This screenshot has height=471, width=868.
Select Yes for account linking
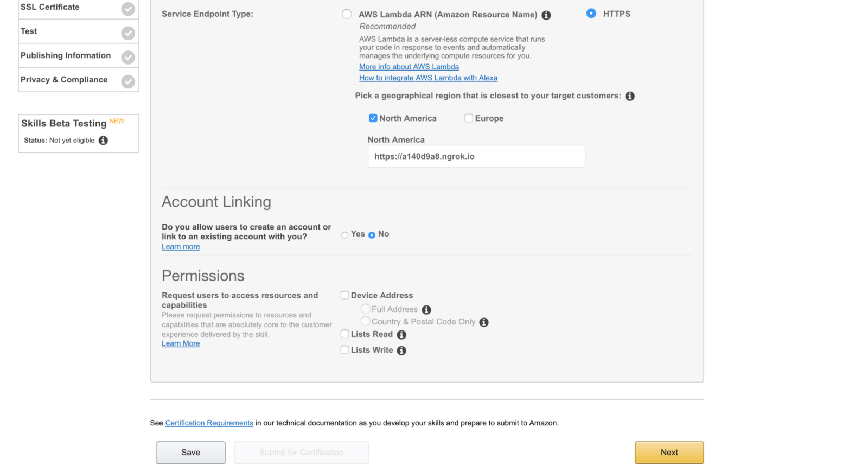point(345,235)
